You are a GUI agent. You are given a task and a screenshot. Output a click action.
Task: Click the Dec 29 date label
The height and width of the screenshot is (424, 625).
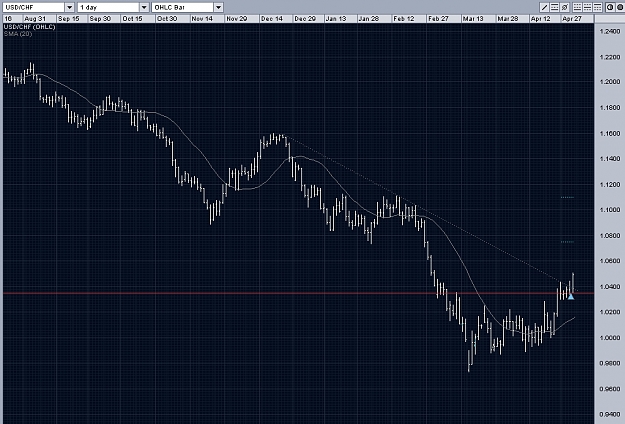click(x=305, y=19)
